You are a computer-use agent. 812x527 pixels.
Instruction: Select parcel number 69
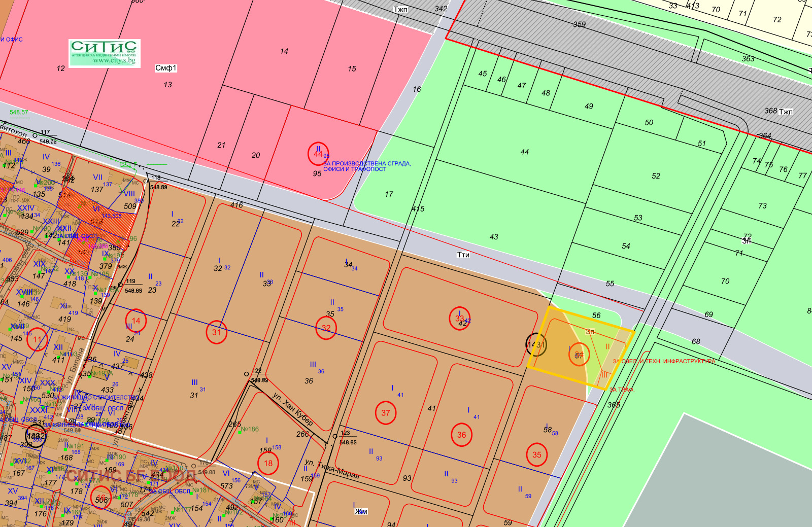(709, 314)
